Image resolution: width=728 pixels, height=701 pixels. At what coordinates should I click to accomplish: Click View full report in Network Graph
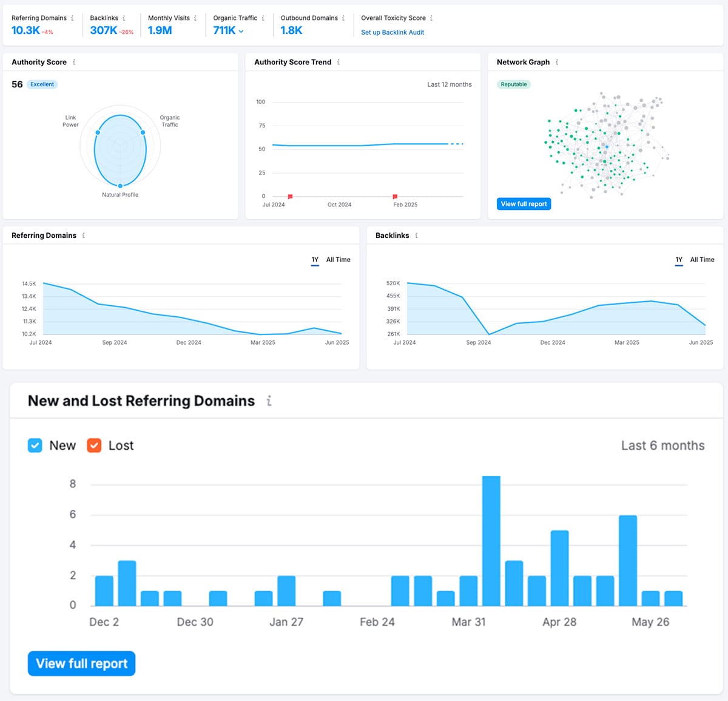[x=524, y=204]
